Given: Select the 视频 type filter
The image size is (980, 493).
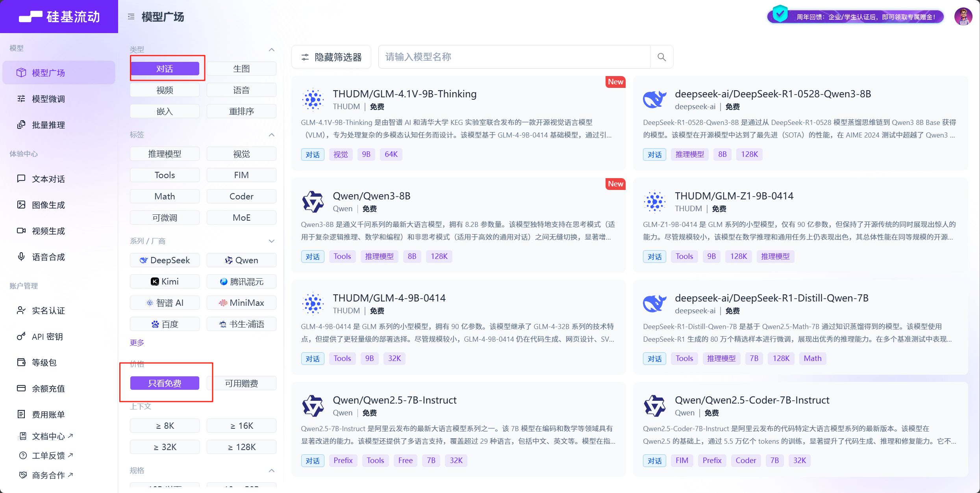Looking at the screenshot, I should (x=165, y=90).
